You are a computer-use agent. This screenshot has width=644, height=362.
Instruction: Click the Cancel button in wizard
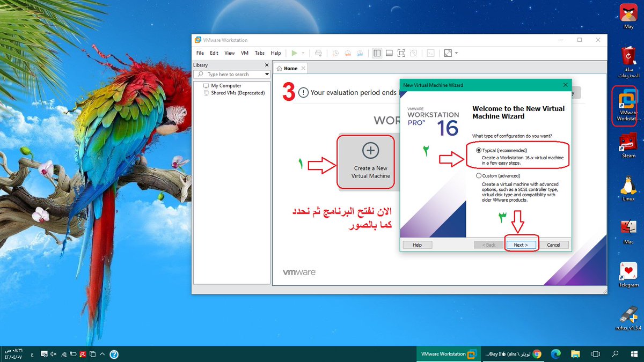point(553,245)
